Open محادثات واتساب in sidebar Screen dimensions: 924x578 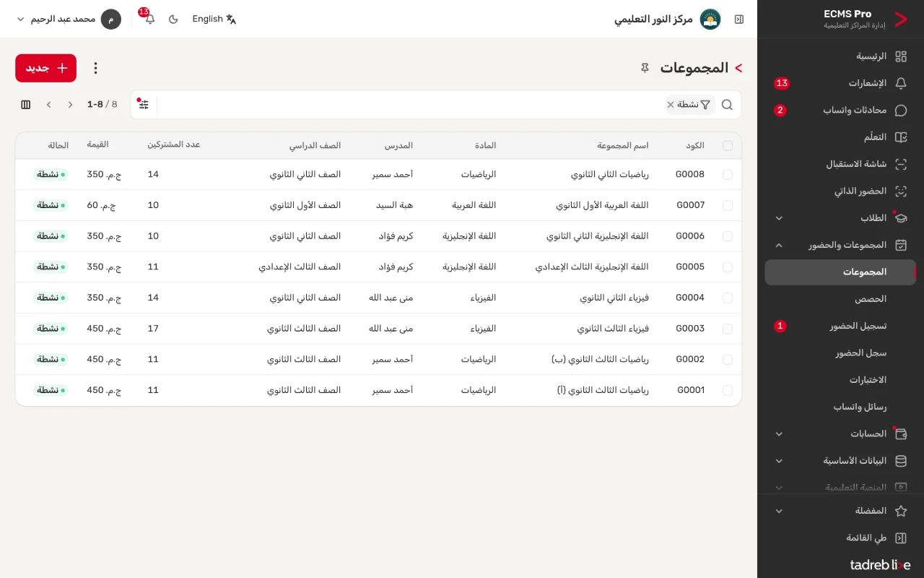(840, 111)
